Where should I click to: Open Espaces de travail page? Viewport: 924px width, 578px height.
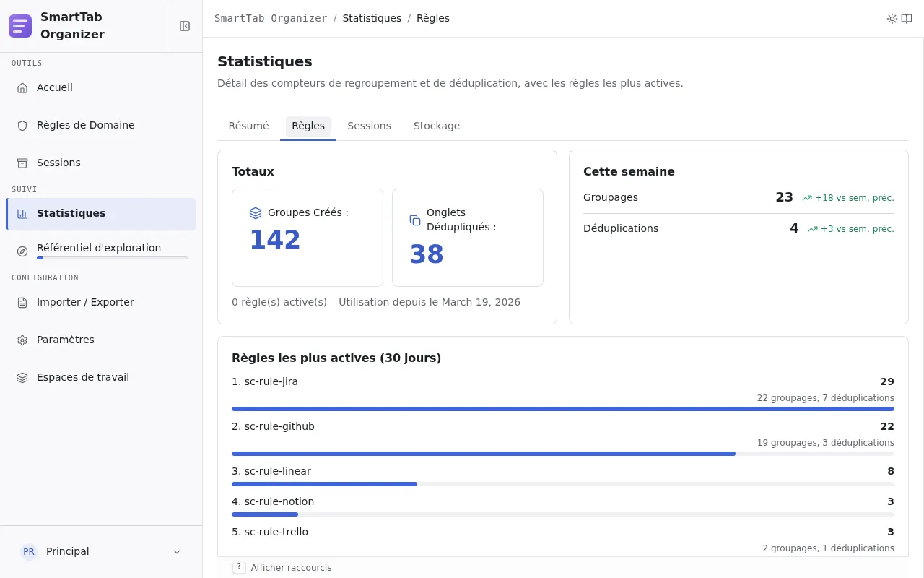tap(101, 377)
